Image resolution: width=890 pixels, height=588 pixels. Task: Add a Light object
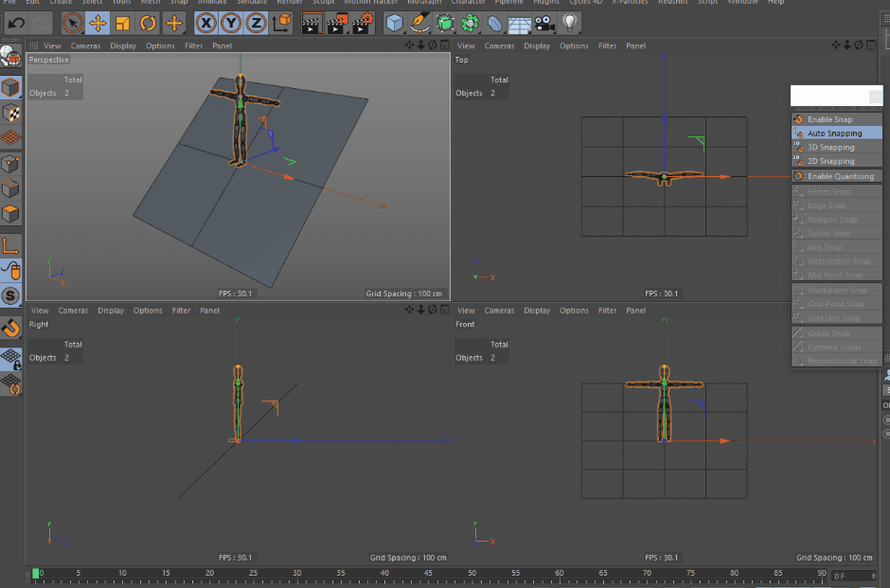569,24
